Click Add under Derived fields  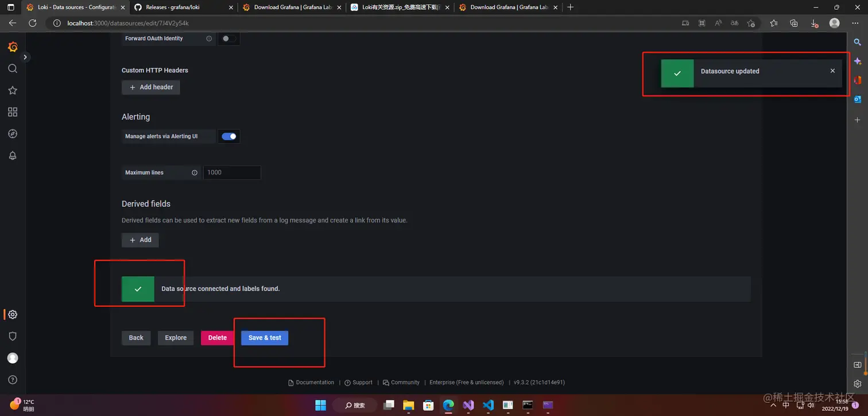point(140,240)
